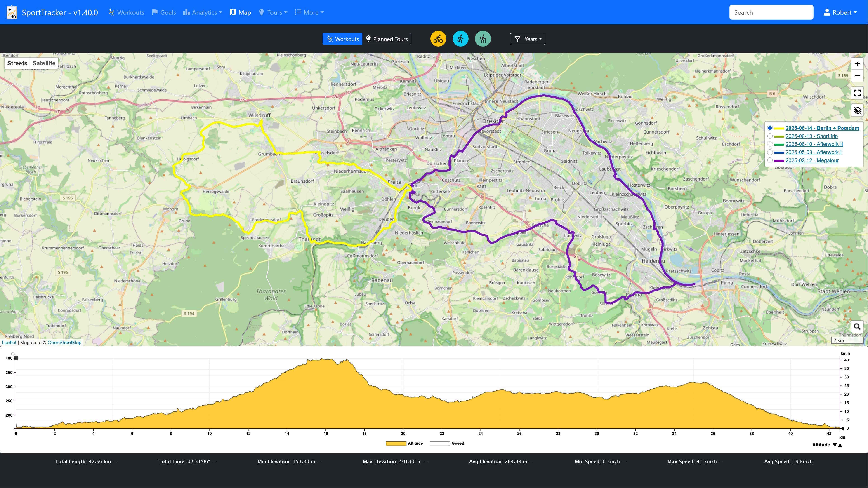The image size is (868, 488).
Task: Open the map search magnifier
Action: 857,326
